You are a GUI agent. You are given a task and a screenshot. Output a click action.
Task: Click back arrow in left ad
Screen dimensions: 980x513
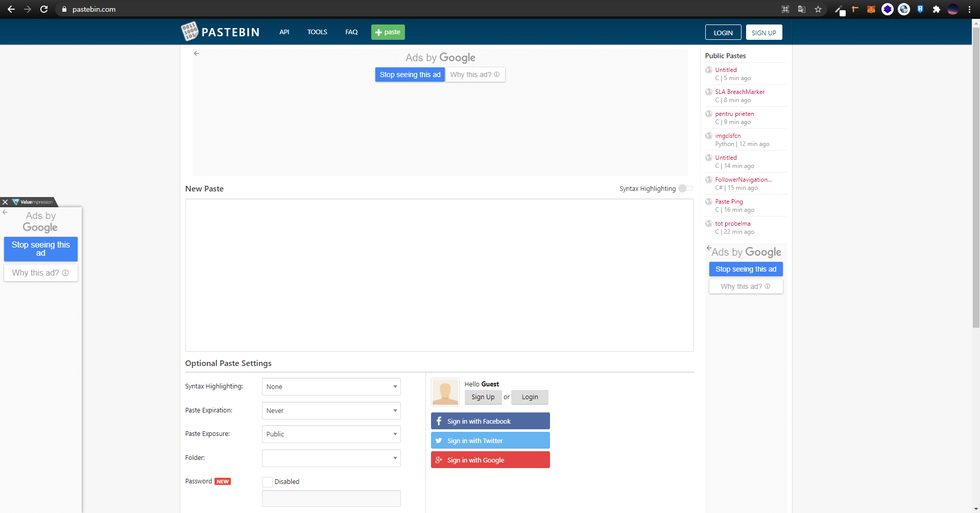(5, 212)
